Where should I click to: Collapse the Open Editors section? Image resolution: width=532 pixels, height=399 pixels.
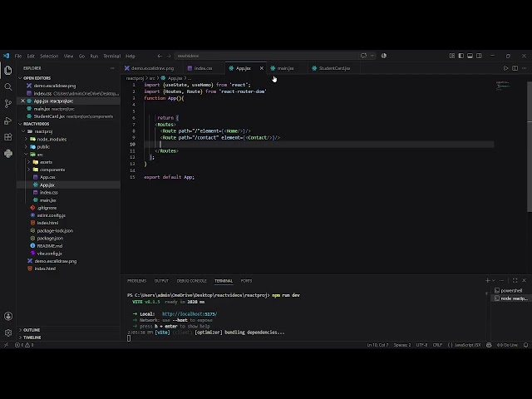coord(68,78)
